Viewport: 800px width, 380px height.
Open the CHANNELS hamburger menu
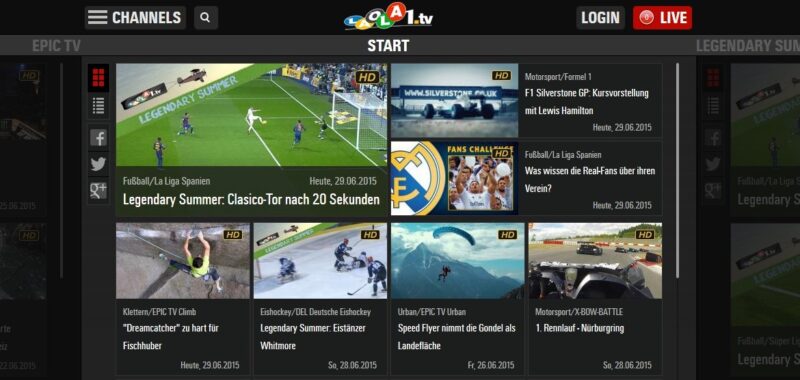(135, 18)
